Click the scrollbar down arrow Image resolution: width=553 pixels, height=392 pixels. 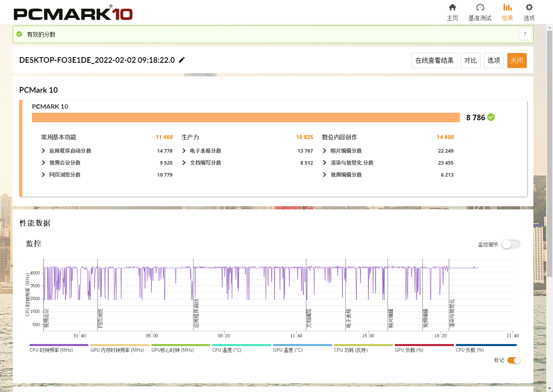point(550,388)
